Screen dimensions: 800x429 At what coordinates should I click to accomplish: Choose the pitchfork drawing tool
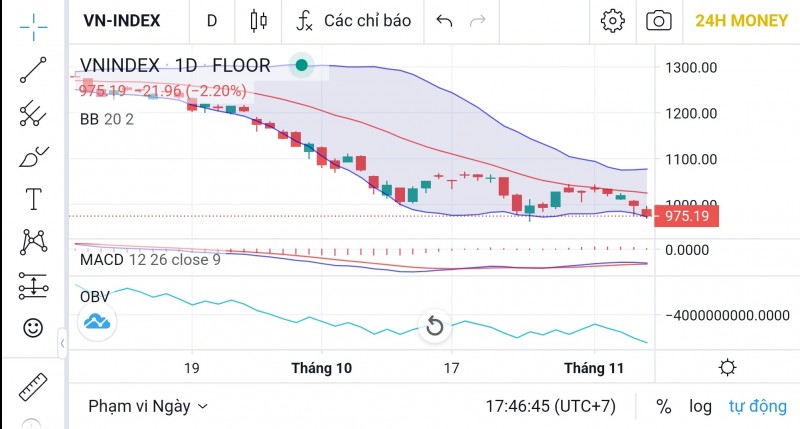[33, 113]
